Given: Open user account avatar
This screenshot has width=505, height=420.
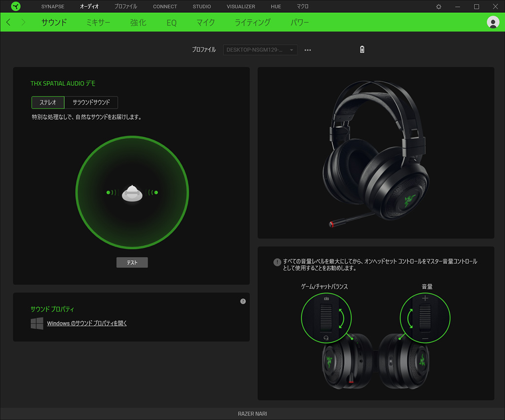Looking at the screenshot, I should tap(493, 22).
